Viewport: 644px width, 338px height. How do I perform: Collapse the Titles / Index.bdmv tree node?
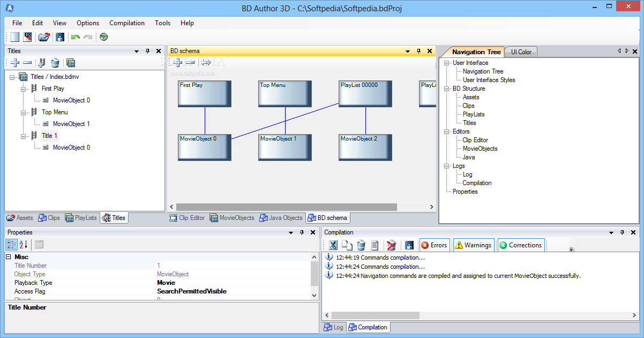(x=12, y=77)
